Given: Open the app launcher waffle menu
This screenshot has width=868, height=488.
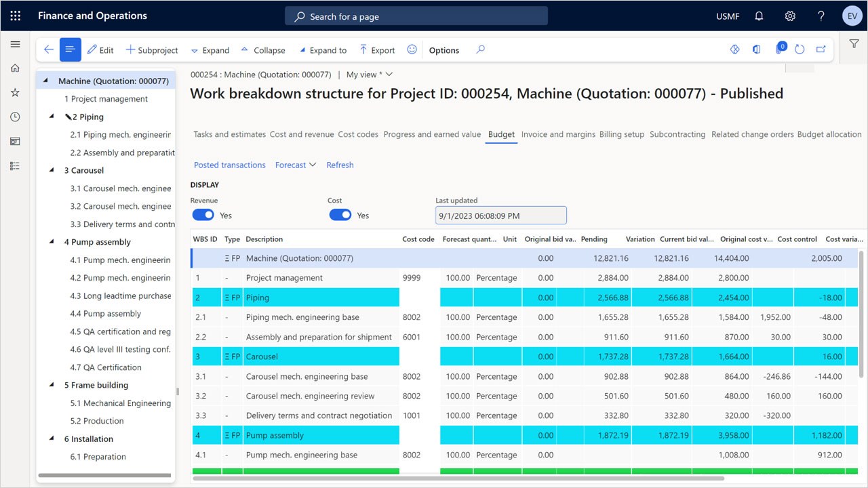Looking at the screenshot, I should coord(15,16).
